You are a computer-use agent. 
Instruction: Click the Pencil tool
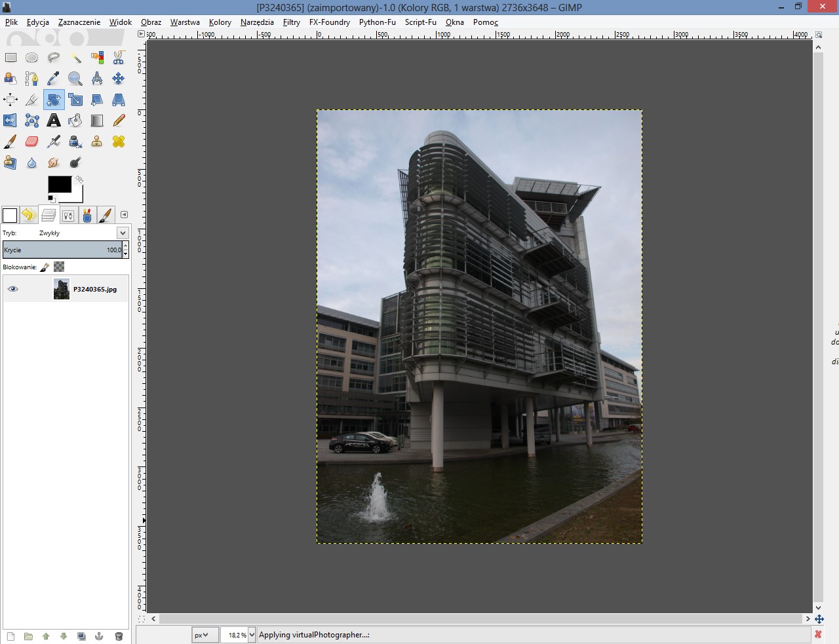(118, 121)
